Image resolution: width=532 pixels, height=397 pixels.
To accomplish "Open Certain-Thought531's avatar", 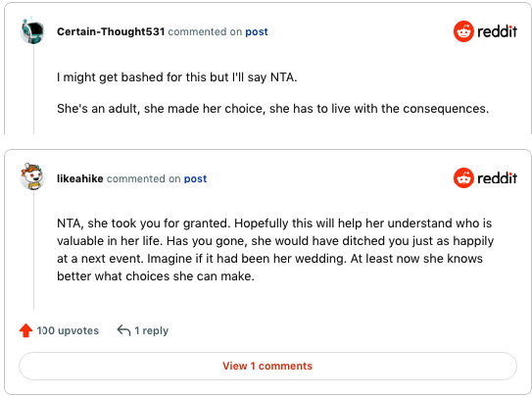I will click(x=32, y=30).
